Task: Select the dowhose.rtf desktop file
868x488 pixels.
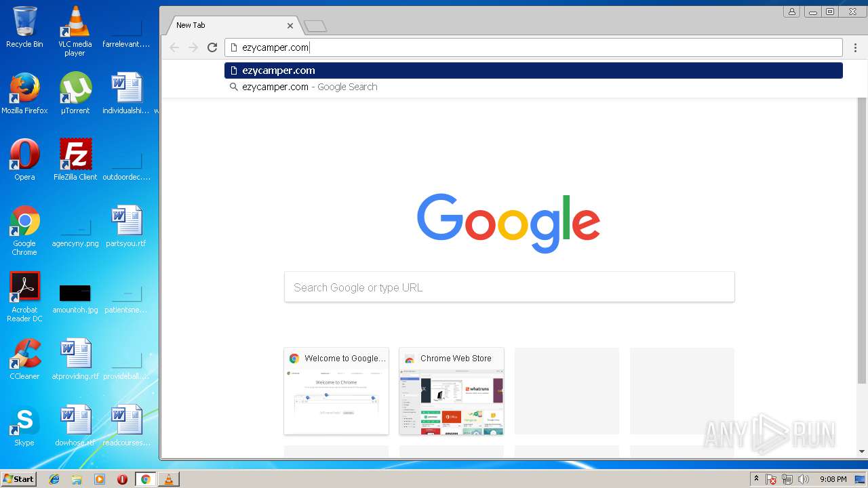Action: (75, 426)
